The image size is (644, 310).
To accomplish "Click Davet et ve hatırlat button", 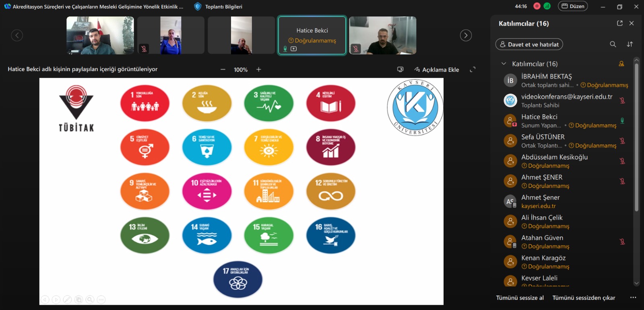I will tap(529, 44).
